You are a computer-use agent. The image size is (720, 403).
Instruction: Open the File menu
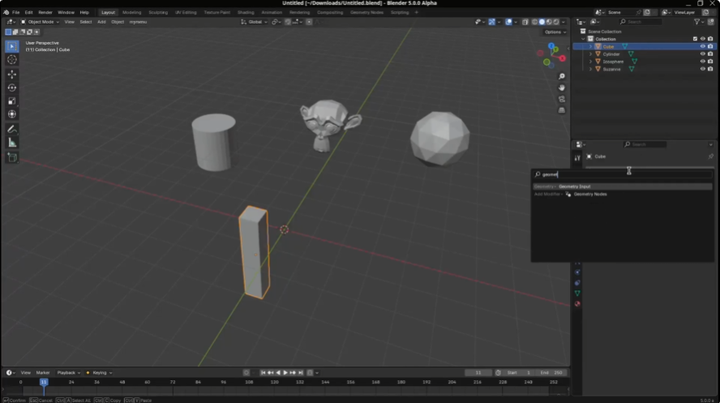[16, 12]
